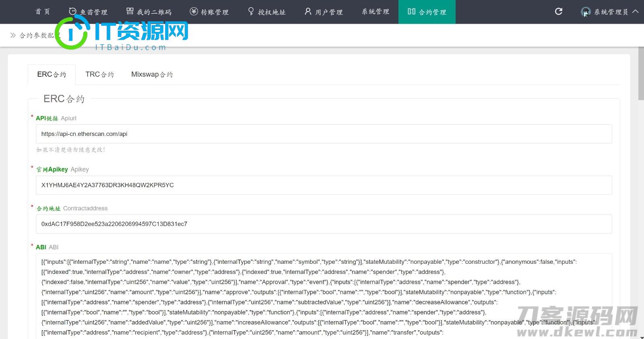Open the 系统管理 menu
Screen dimensions: 644x339
point(376,12)
